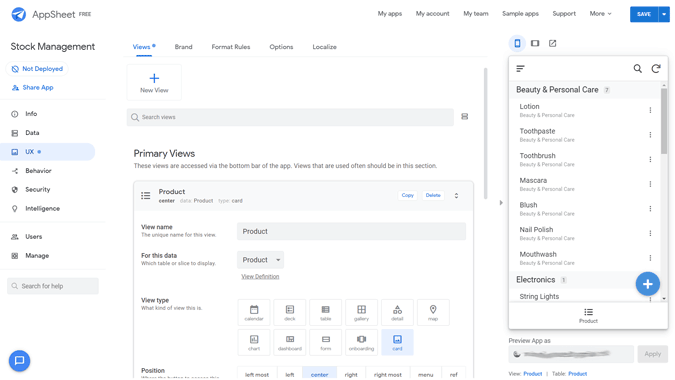Open the For this data Product dropdown
Screen dimensions: 675x380
(260, 260)
